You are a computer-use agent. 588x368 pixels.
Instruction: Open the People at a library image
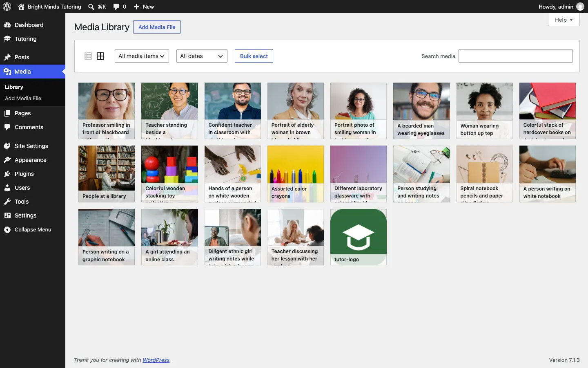(x=107, y=174)
